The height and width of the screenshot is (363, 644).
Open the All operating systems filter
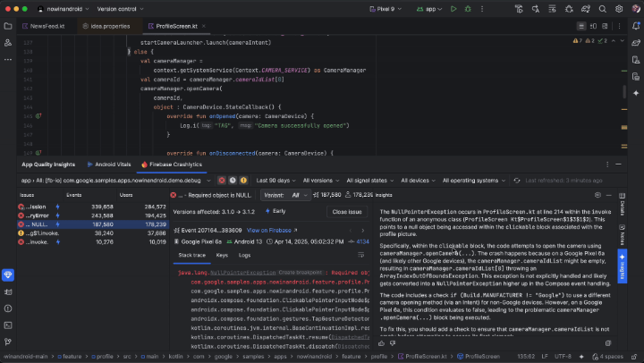(x=474, y=181)
